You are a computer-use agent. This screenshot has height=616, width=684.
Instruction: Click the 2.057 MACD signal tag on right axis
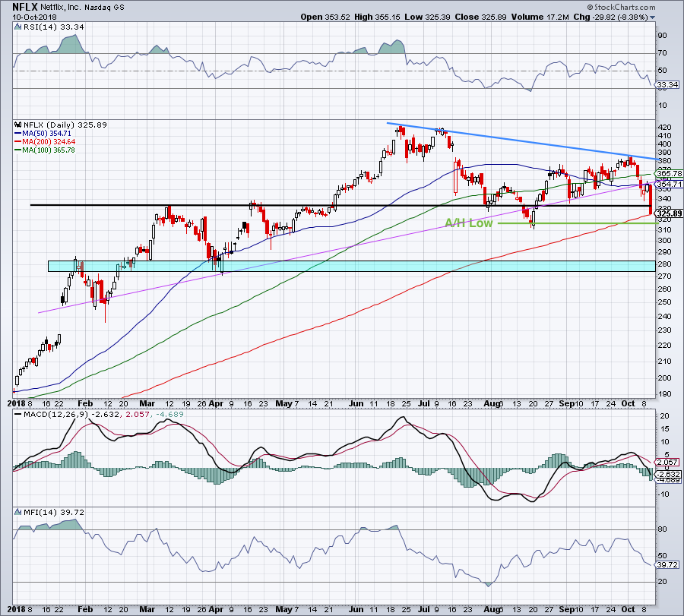pyautogui.click(x=667, y=462)
